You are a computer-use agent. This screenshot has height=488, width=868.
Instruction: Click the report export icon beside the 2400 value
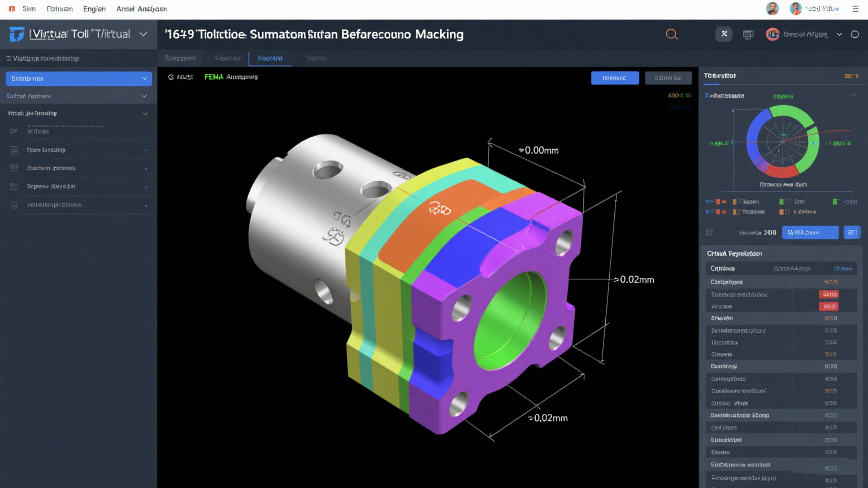[x=708, y=232]
